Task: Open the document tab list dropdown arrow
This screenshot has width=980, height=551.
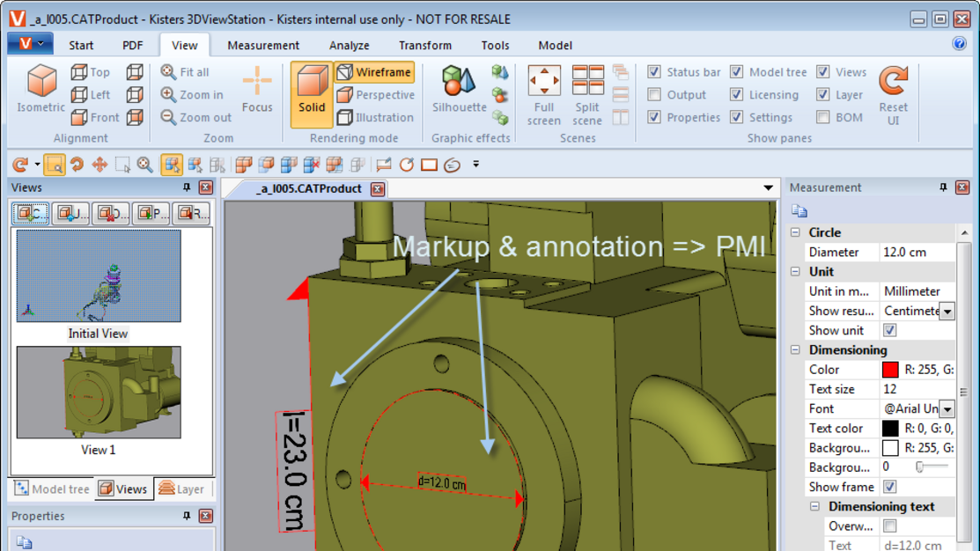Action: [x=768, y=188]
